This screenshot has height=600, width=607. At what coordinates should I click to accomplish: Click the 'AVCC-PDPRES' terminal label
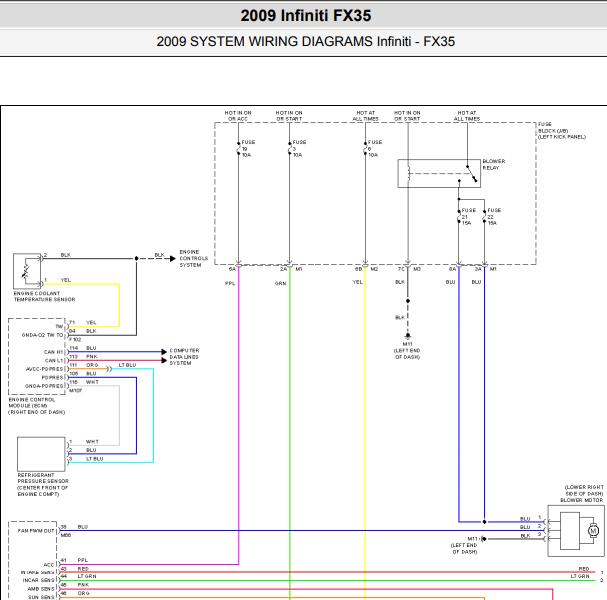44,369
